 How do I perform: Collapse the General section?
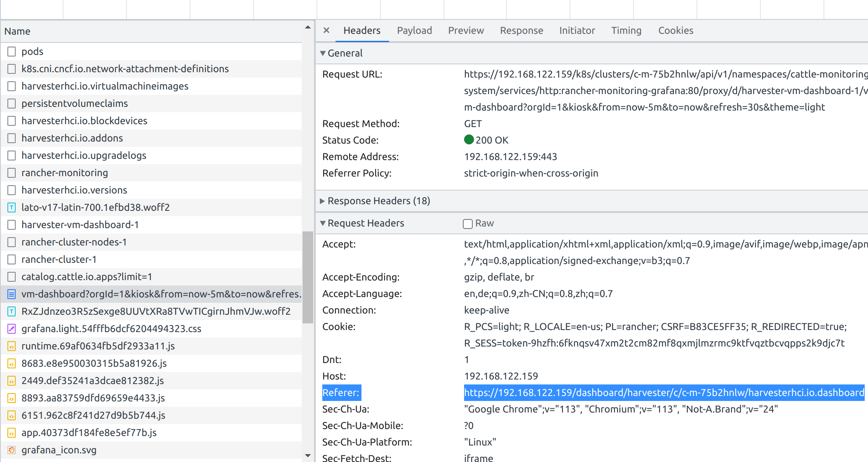click(x=323, y=53)
